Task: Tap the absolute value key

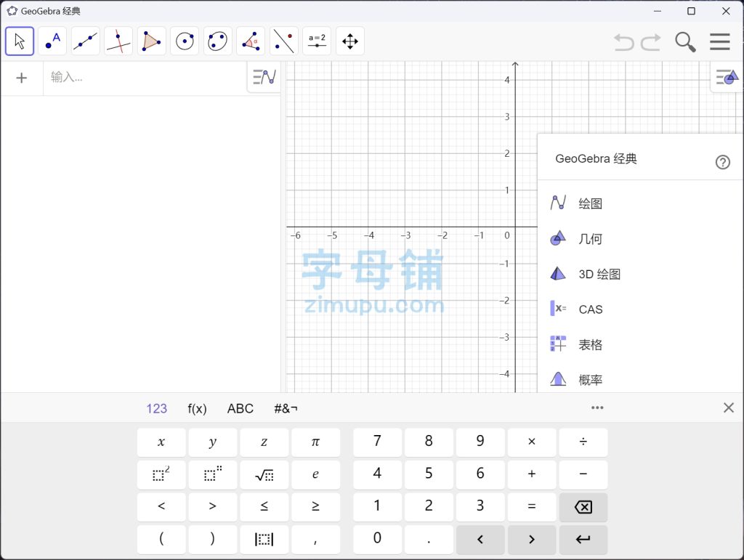Action: [x=264, y=539]
